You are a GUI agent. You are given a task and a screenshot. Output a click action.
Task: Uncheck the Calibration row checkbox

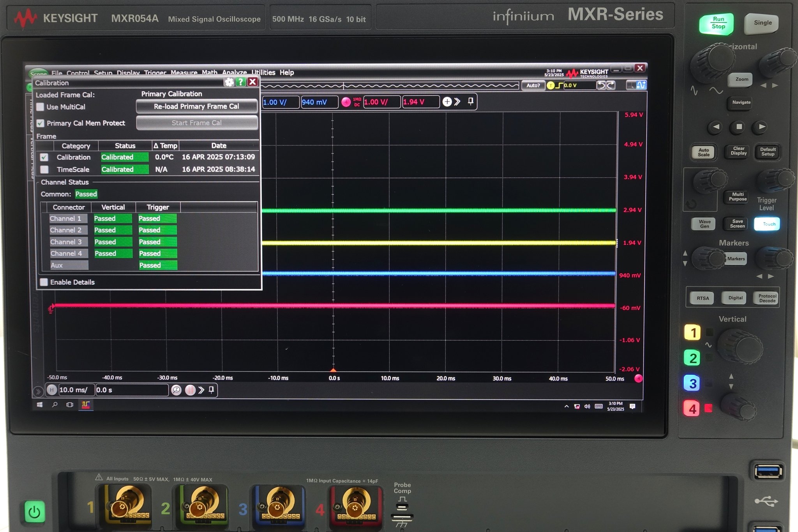point(44,157)
